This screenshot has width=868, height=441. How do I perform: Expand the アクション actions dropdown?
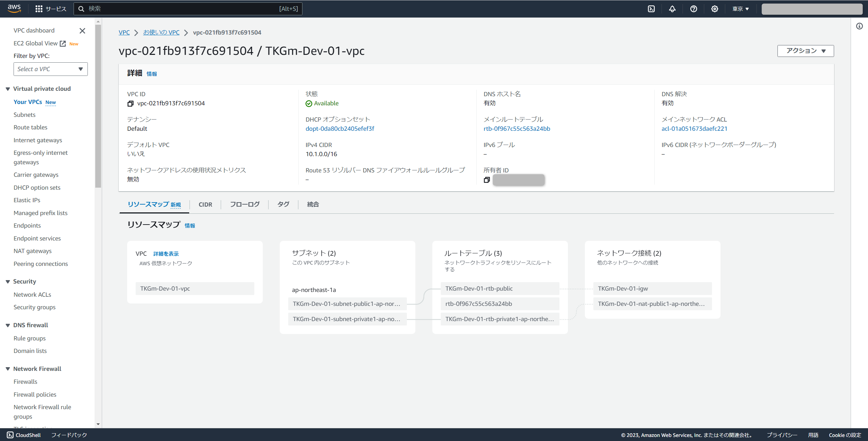805,51
